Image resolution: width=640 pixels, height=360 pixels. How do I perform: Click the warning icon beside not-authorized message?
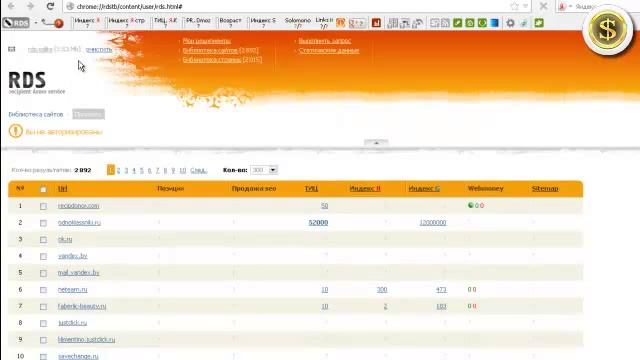point(16,131)
